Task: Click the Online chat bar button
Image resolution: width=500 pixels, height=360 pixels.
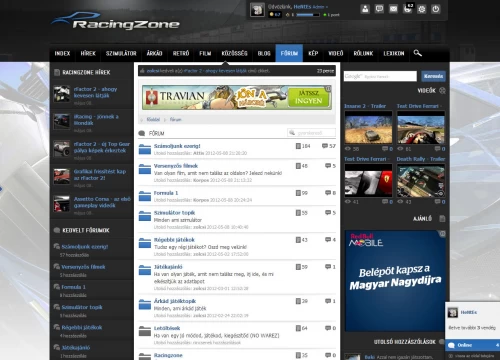Action: point(472,345)
